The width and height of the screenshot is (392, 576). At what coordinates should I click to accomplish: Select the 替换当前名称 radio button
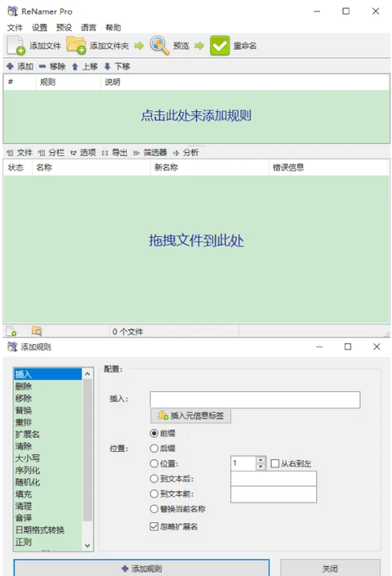click(x=154, y=509)
